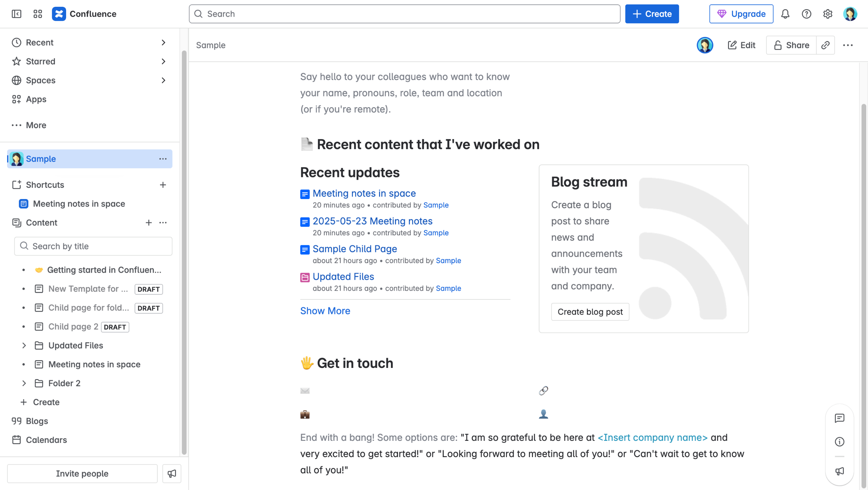Open the app switcher grid icon
Image resolution: width=868 pixels, height=490 pixels.
[x=38, y=14]
